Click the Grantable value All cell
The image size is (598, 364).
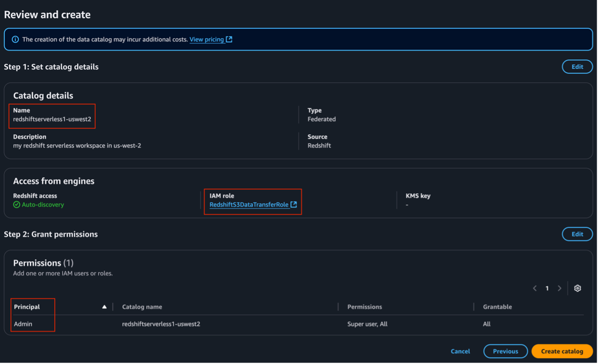tap(487, 324)
